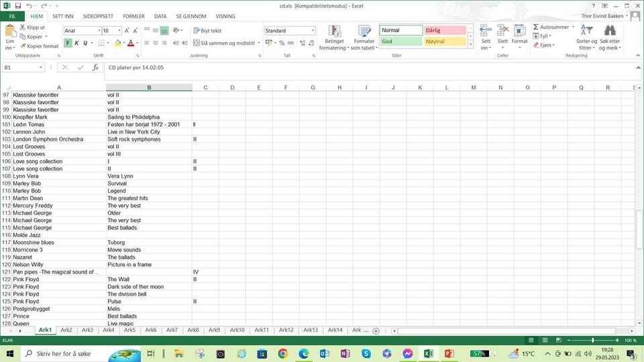644x362 pixels.
Task: Open font size dropdown
Action: coord(119,30)
